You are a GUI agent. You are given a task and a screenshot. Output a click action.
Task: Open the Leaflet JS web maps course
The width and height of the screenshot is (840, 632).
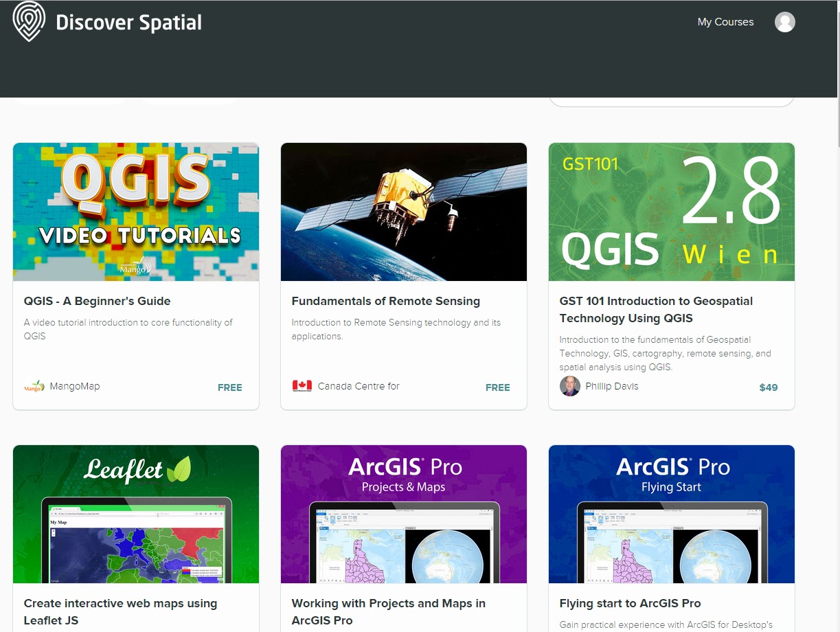pos(121,611)
